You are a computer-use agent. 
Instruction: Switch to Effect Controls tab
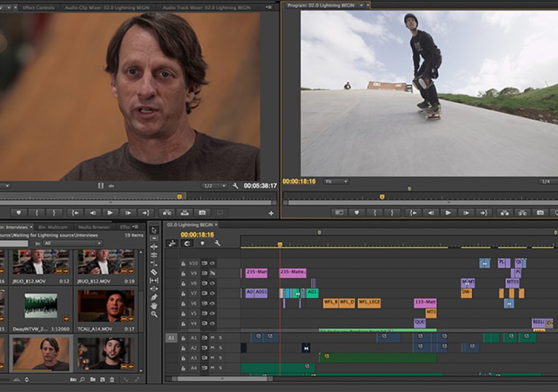click(39, 8)
